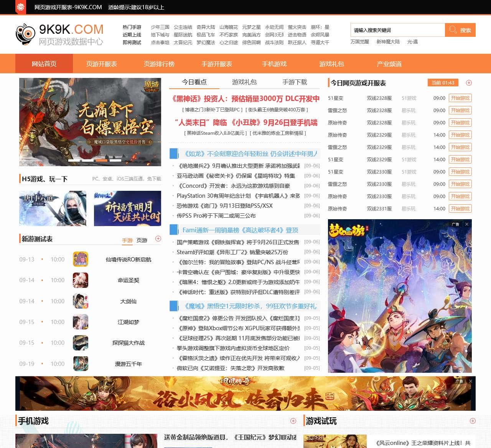Open 页游开服表 in the navigation bar
491x448 pixels.
click(x=102, y=64)
